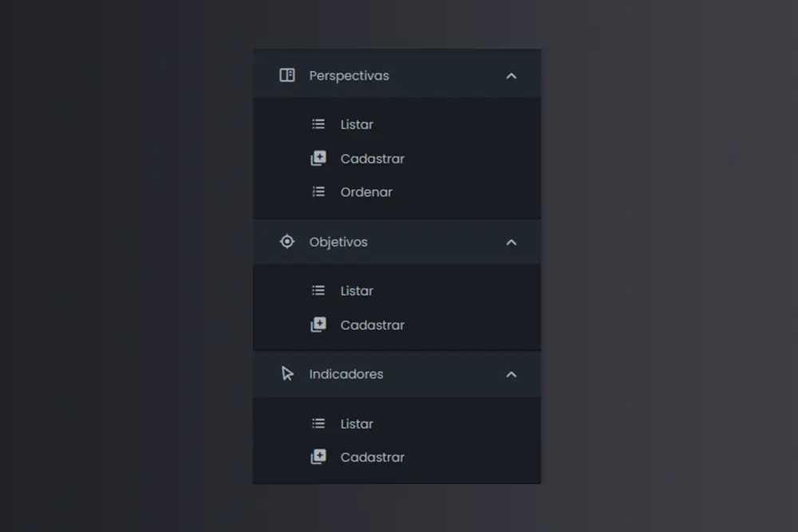798x532 pixels.
Task: Click the Perspectivas panel icon
Action: pyautogui.click(x=287, y=76)
